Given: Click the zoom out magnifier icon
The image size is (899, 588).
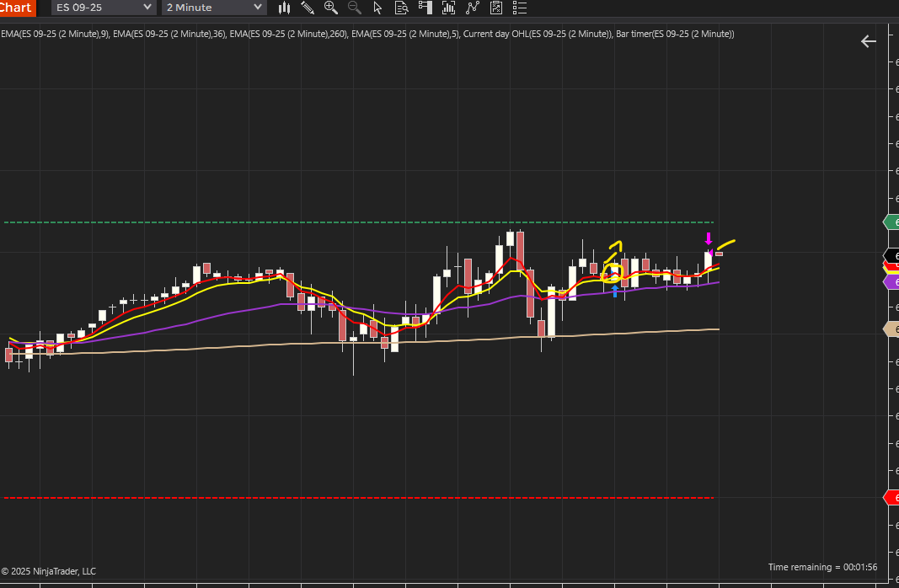Looking at the screenshot, I should click(x=355, y=8).
